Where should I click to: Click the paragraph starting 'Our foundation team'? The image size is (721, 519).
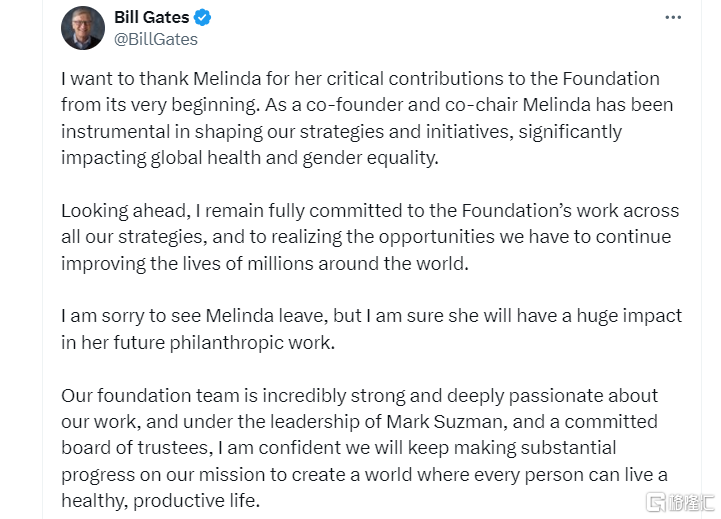[364, 447]
